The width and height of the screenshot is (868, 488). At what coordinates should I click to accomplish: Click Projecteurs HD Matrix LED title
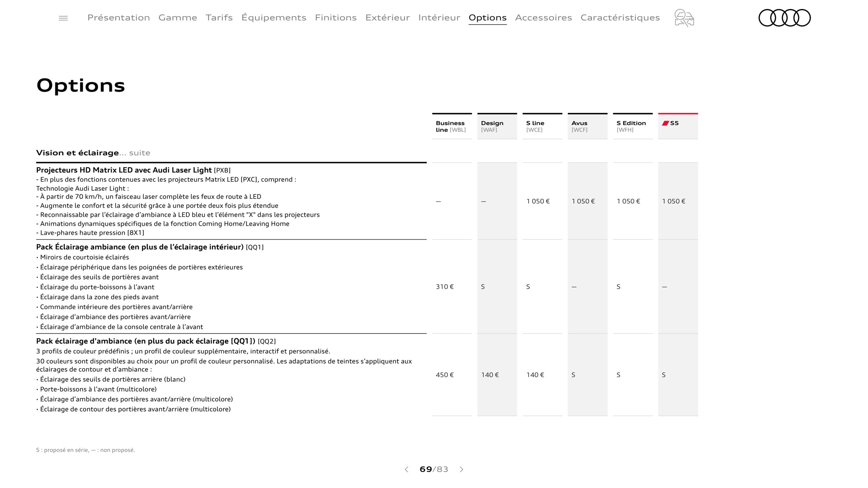133,170
